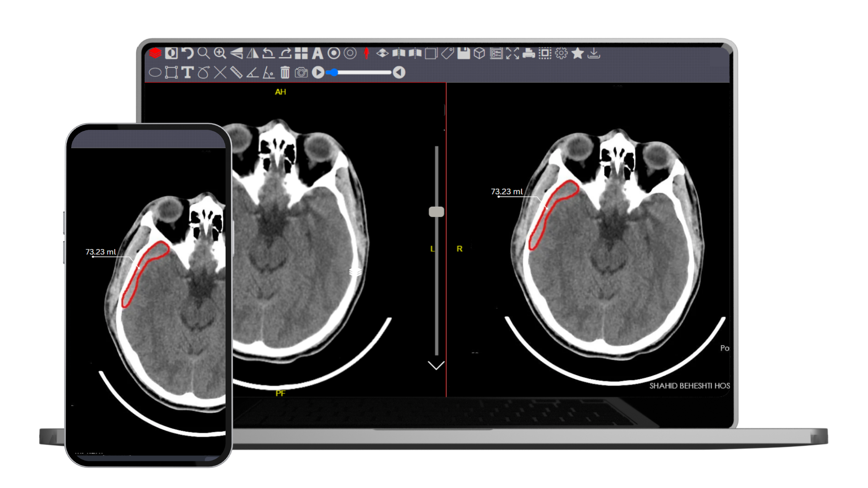Expand the down chevron below slice bar
868x488 pixels.
coord(436,365)
